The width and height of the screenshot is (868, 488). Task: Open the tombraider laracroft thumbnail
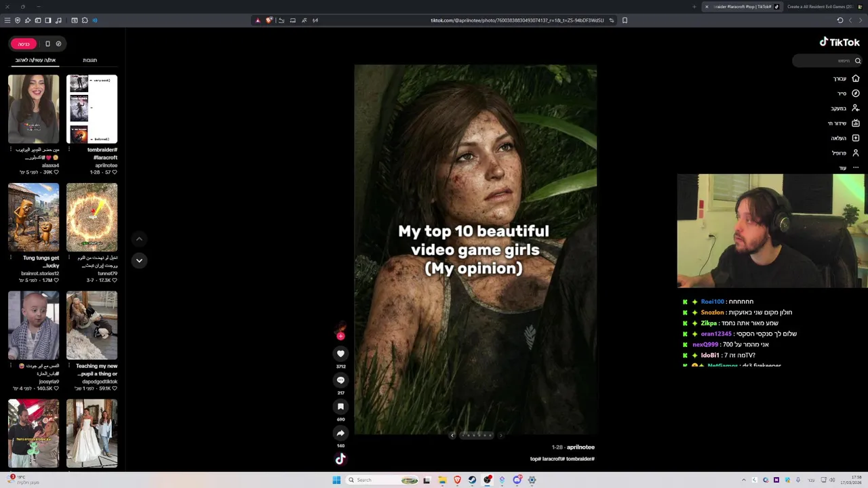(92, 108)
